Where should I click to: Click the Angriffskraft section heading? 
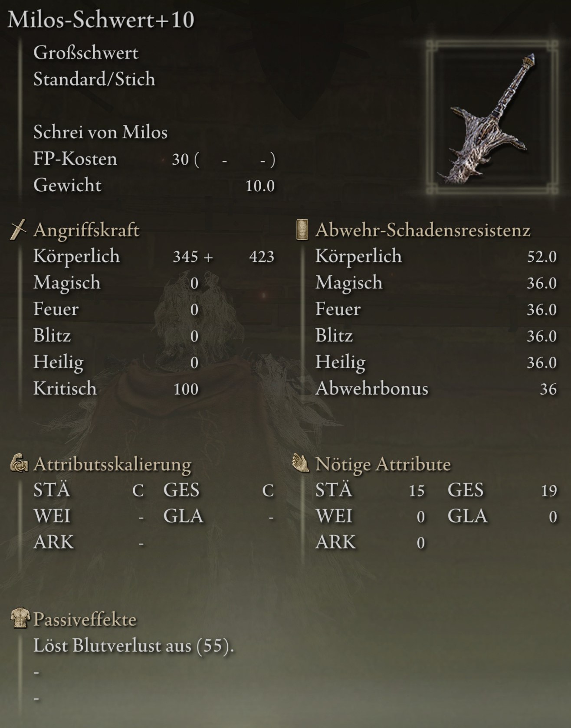tap(86, 230)
